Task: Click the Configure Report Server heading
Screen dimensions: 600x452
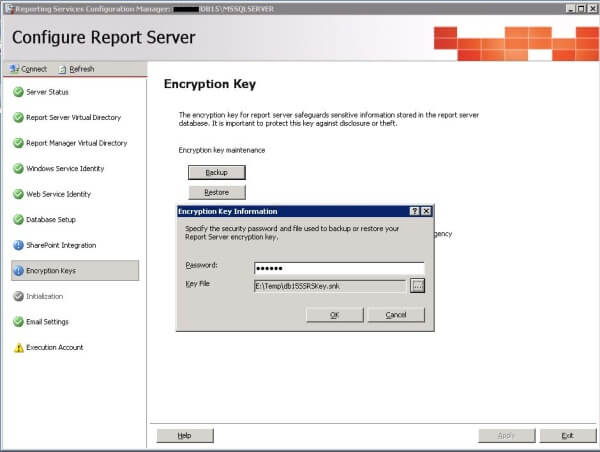Action: click(x=104, y=38)
